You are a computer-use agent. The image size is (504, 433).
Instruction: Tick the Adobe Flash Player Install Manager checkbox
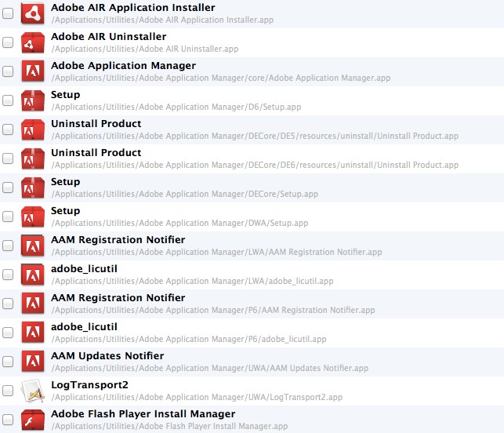(x=8, y=420)
